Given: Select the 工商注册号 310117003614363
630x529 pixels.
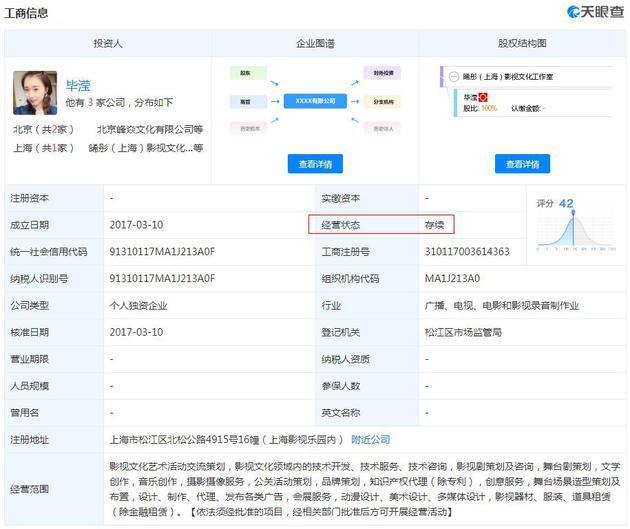Looking at the screenshot, I should (467, 252).
